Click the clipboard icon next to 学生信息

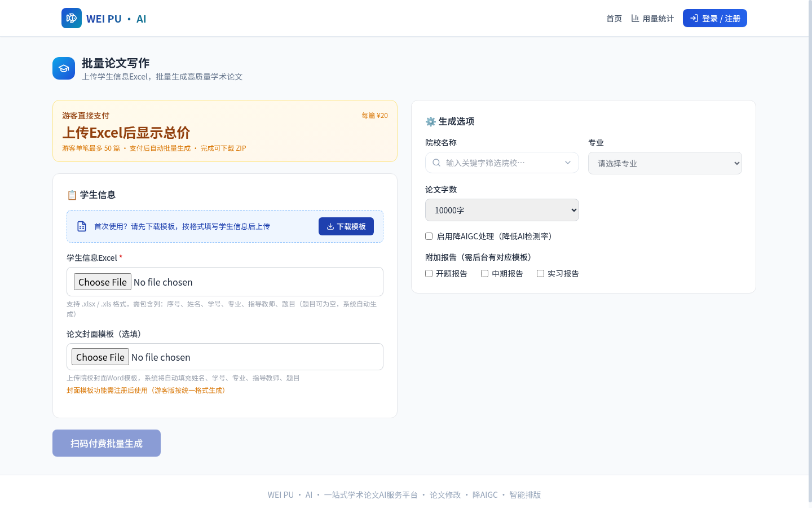(x=72, y=195)
